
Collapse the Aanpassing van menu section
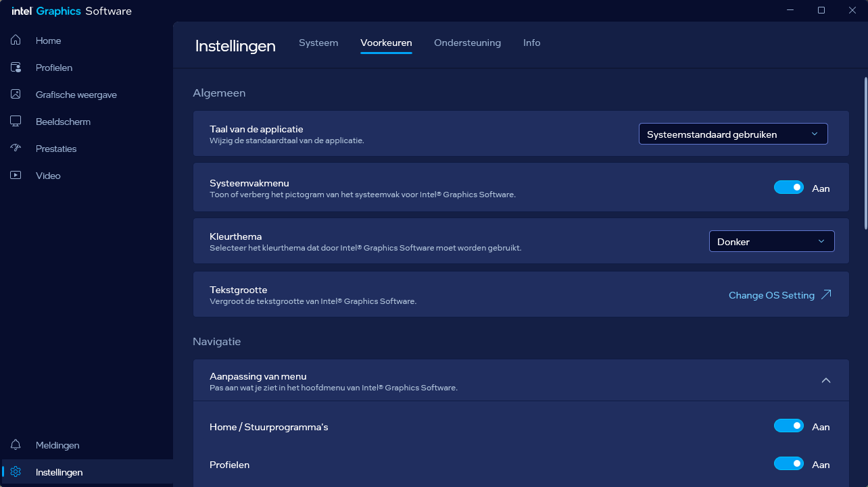pyautogui.click(x=825, y=380)
